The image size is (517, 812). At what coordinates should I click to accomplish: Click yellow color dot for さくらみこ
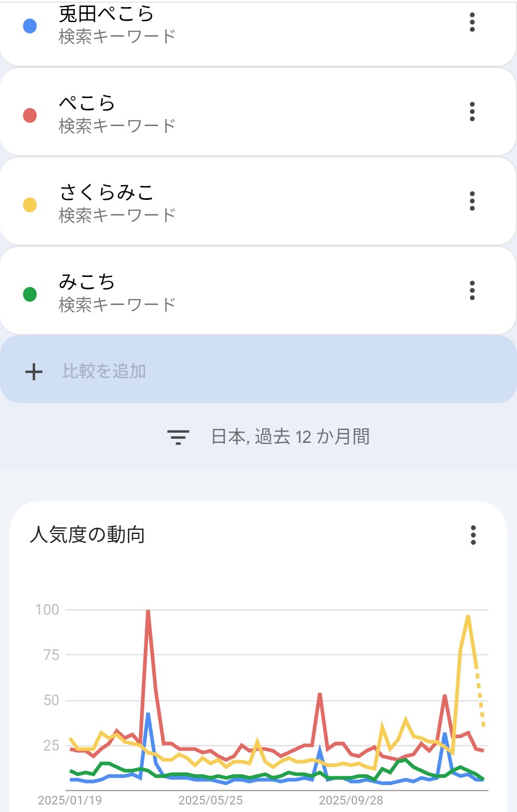(x=30, y=205)
